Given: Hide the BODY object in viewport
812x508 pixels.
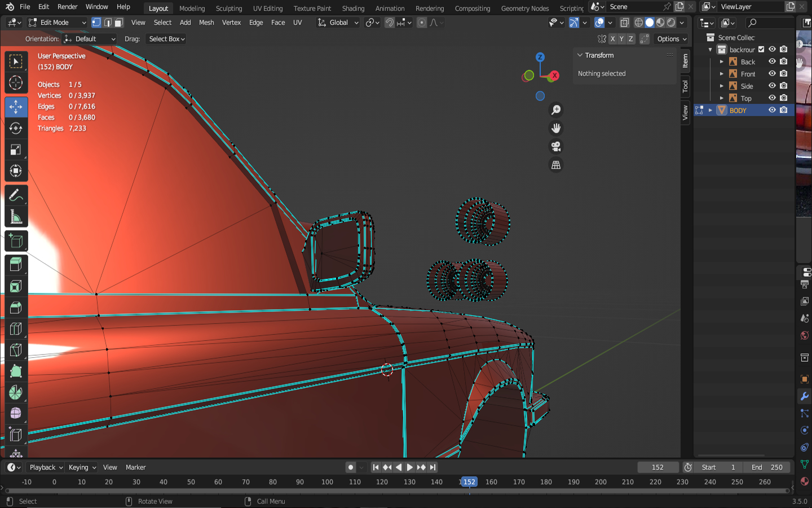Looking at the screenshot, I should [x=772, y=110].
